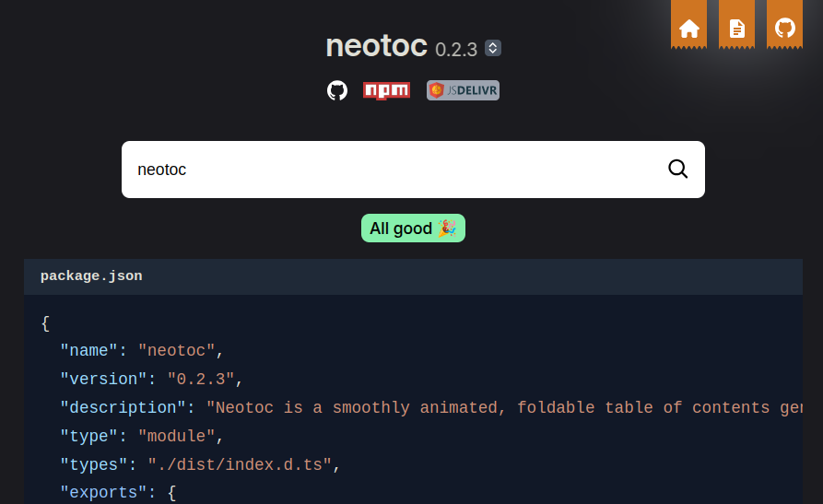Screen dimensions: 823x504
Task: Open the jsDelivr badge link
Action: 463,90
